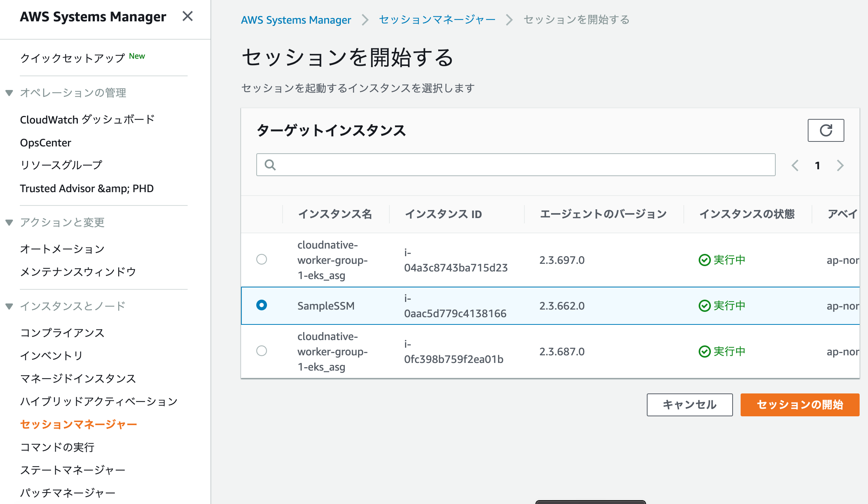Open ステートマネージャー in sidebar

(x=73, y=470)
